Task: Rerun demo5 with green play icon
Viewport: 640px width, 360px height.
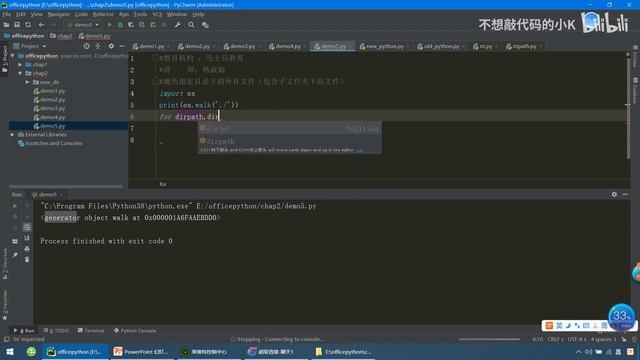Action: coord(15,206)
